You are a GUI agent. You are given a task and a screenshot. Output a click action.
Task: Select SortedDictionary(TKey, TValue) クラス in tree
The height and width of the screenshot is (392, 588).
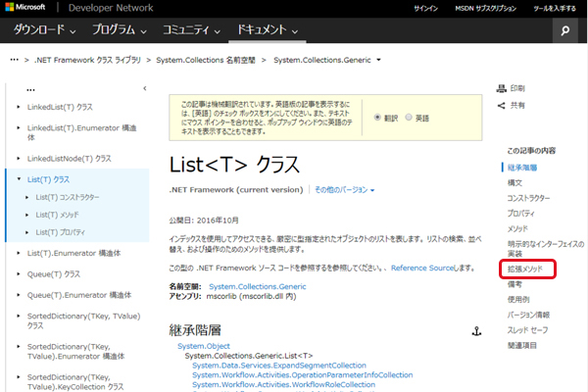point(83,320)
